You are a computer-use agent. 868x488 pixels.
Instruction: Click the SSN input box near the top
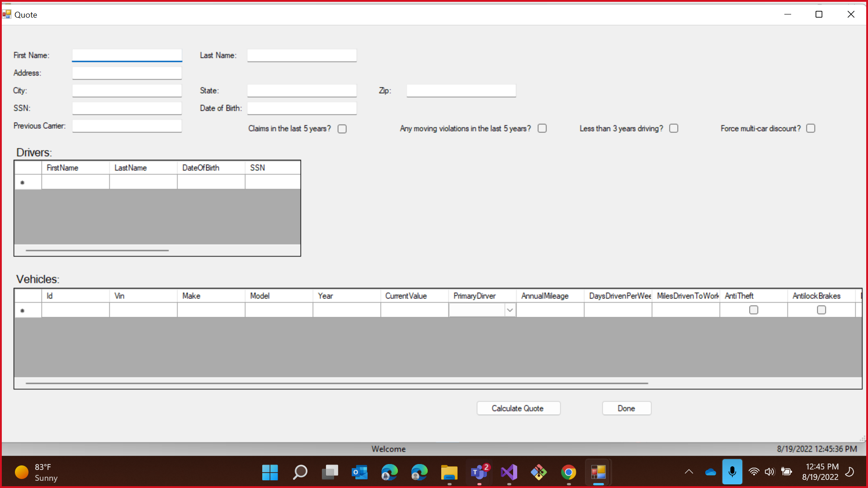pyautogui.click(x=127, y=108)
